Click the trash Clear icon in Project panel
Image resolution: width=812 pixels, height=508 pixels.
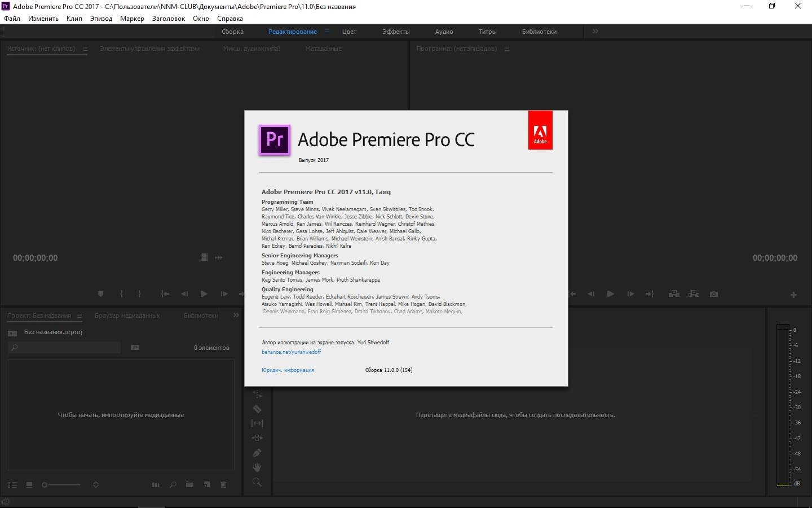coord(224,485)
